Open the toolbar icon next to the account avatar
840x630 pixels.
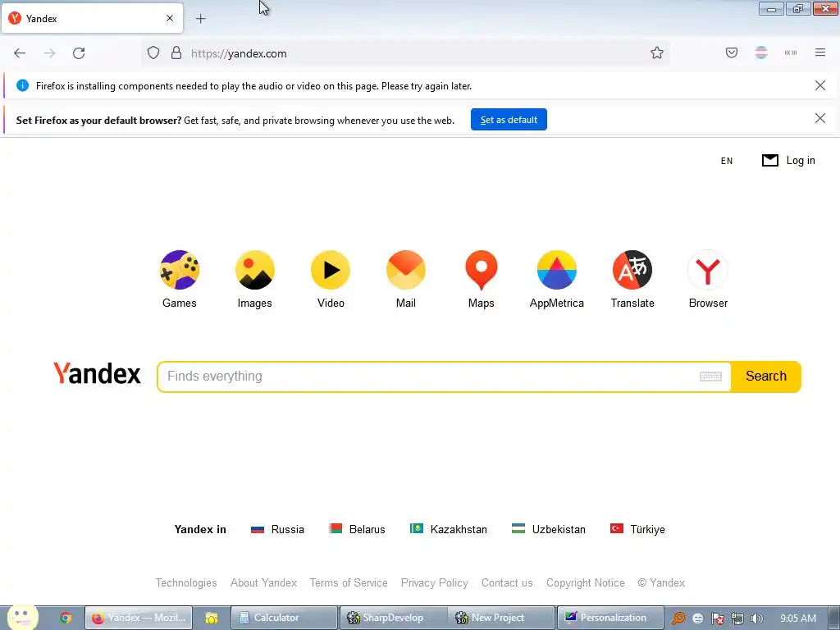point(791,52)
